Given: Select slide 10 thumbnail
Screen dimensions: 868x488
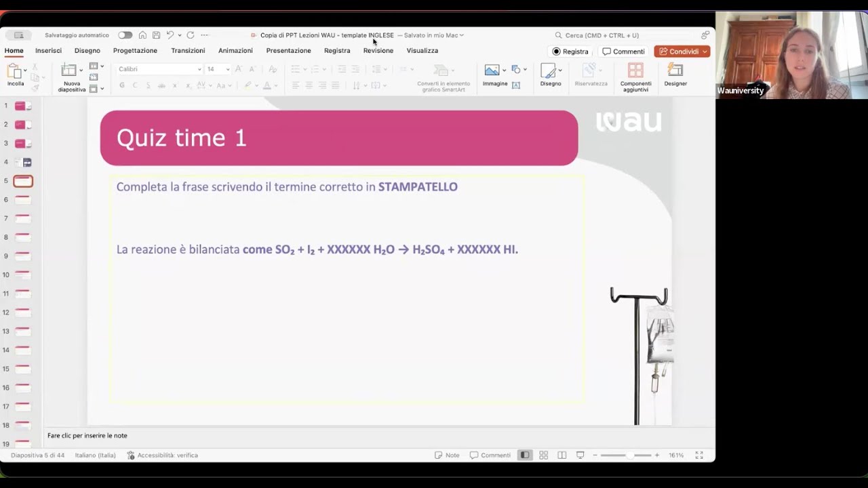Looking at the screenshot, I should (23, 274).
